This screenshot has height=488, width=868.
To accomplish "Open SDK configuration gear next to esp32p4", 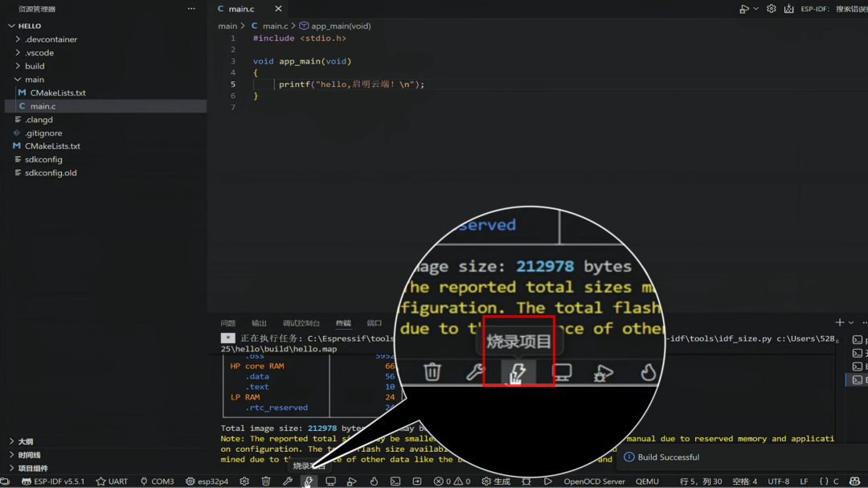I will 244,482.
